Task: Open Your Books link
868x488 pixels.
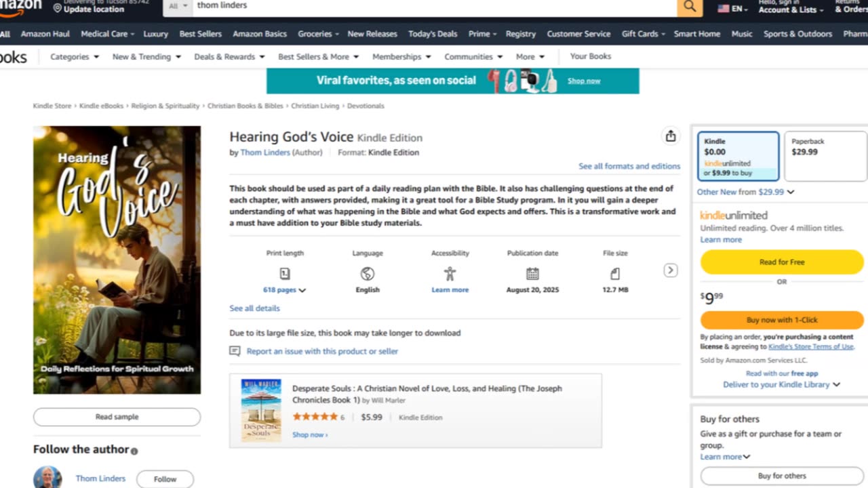Action: tap(591, 56)
